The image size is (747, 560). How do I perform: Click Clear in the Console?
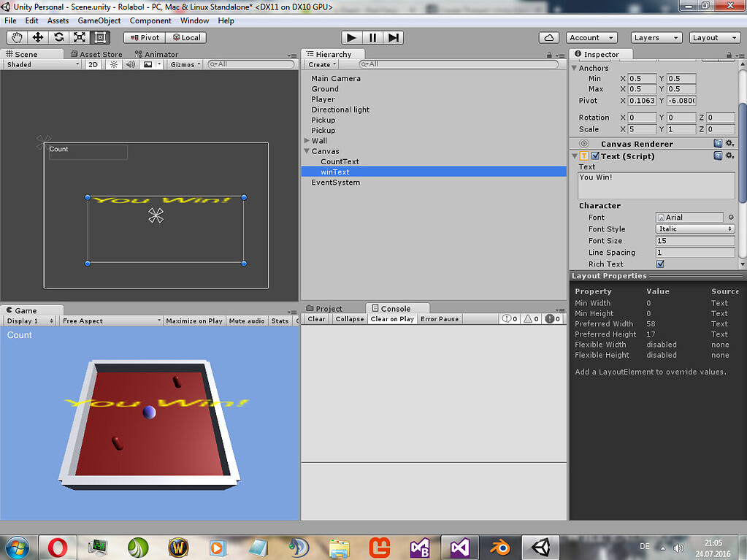315,319
